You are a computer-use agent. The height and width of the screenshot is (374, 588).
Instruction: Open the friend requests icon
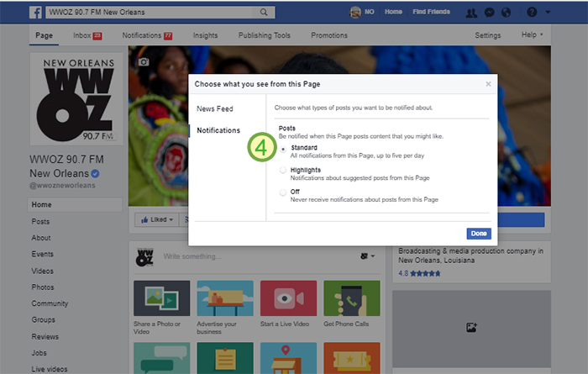(x=471, y=13)
